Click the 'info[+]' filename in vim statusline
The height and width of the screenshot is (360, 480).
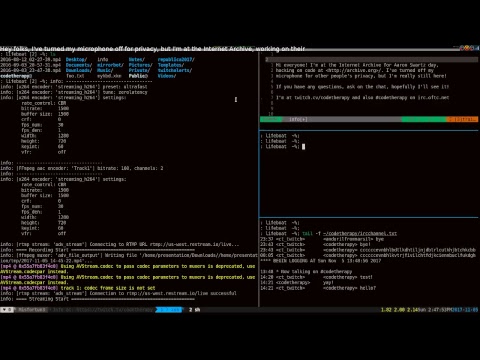click(x=298, y=119)
